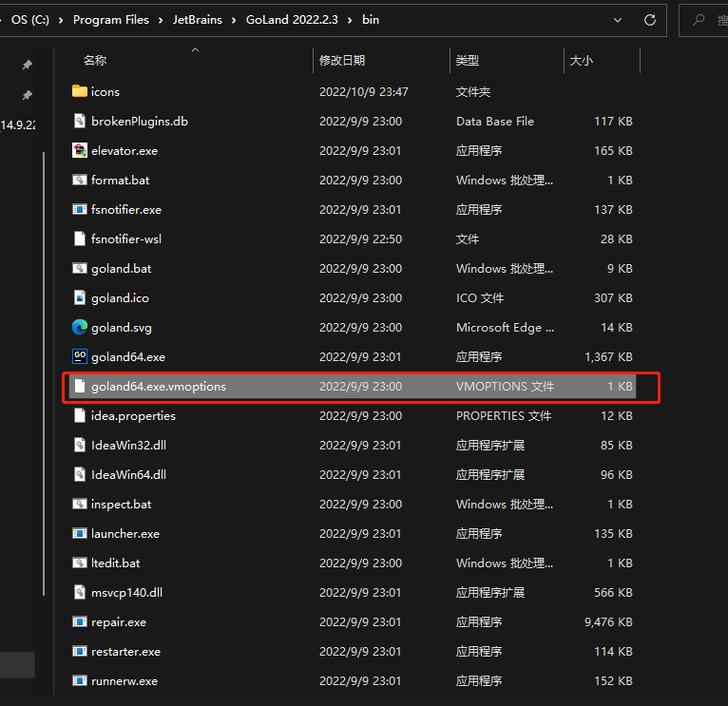Refresh the current folder view

649,20
